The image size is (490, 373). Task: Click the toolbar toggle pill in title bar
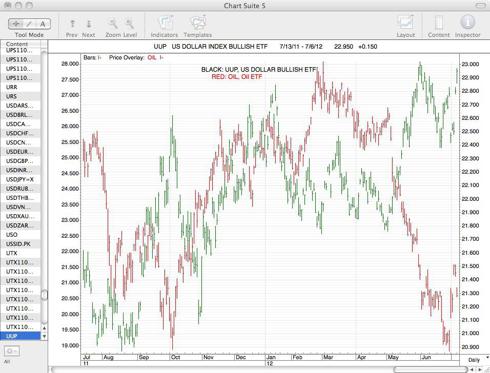[481, 5]
